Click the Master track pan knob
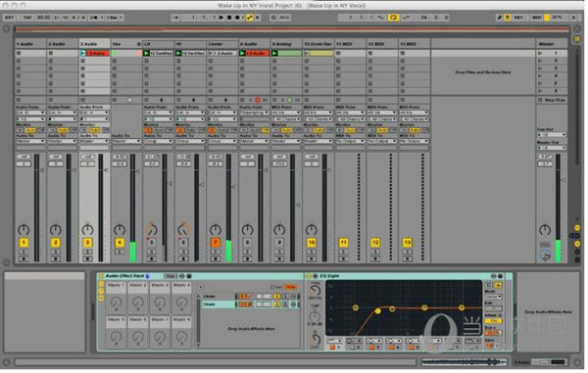Screen dimensions: 588x373 point(545,229)
